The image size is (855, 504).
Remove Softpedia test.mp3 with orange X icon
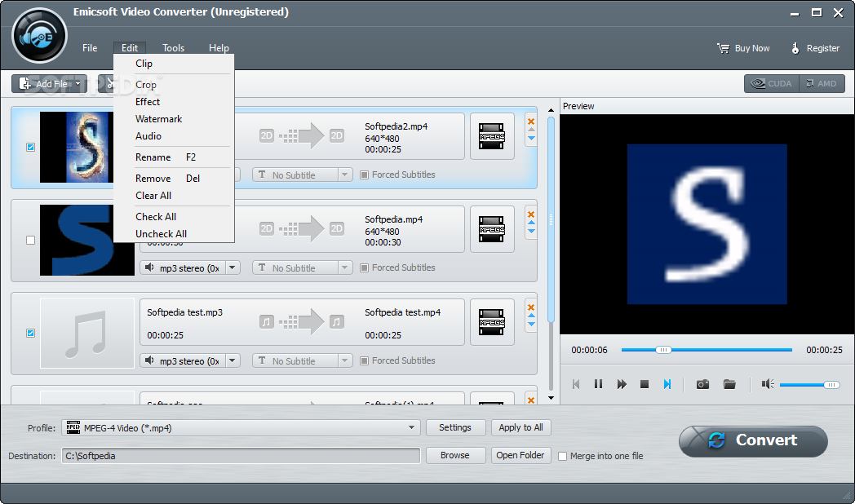531,307
